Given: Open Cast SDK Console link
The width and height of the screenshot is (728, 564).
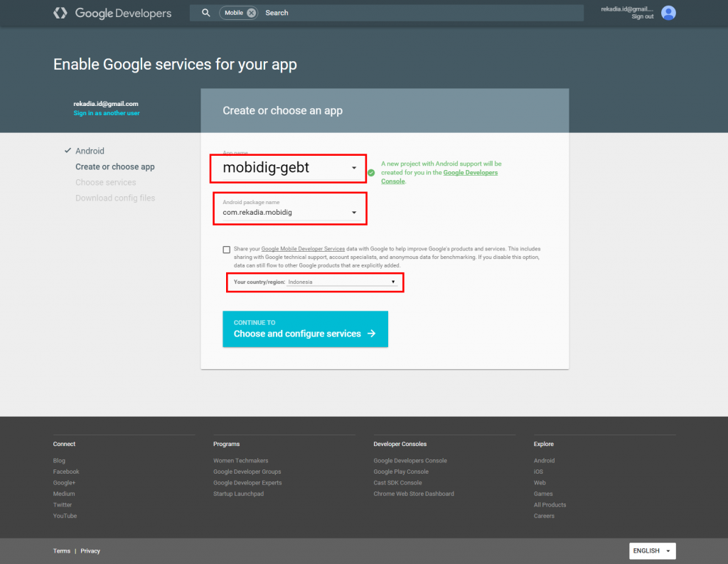Looking at the screenshot, I should click(397, 483).
